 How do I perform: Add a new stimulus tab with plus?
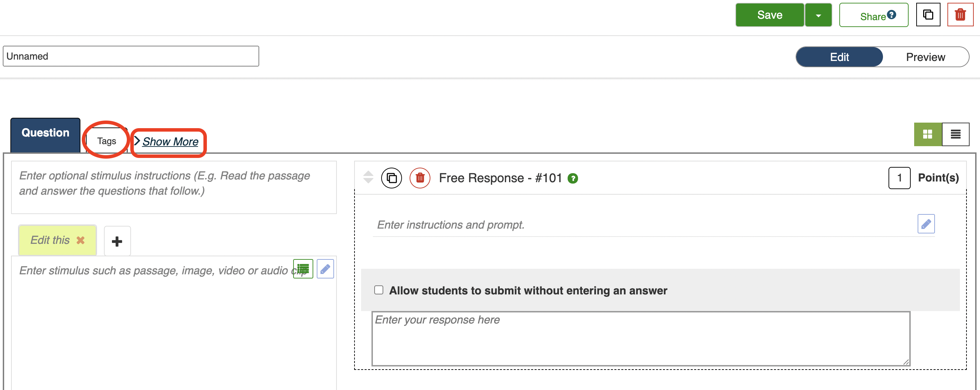tap(117, 241)
